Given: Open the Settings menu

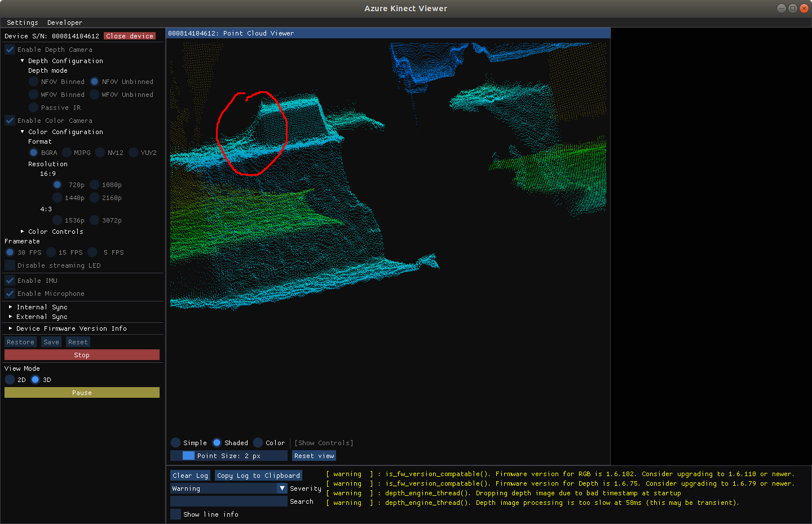Looking at the screenshot, I should click(x=23, y=23).
